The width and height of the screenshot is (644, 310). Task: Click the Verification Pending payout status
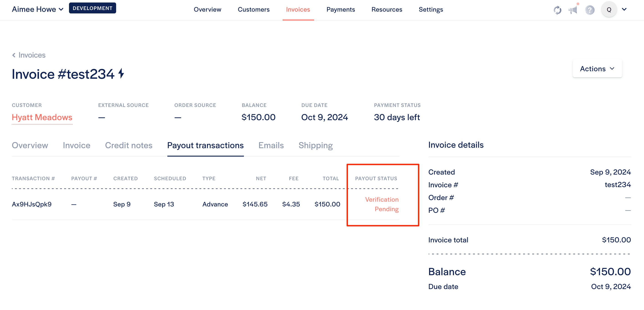(x=382, y=204)
